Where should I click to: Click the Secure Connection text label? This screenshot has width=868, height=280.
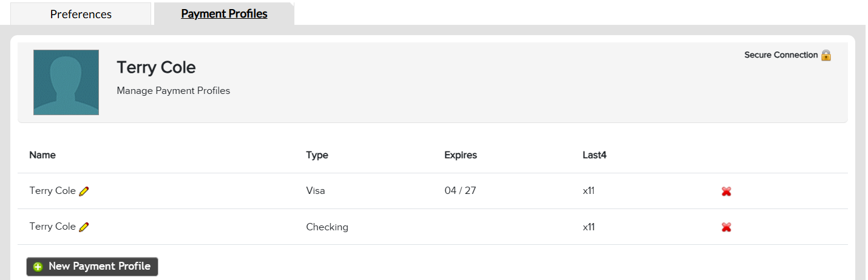(781, 55)
